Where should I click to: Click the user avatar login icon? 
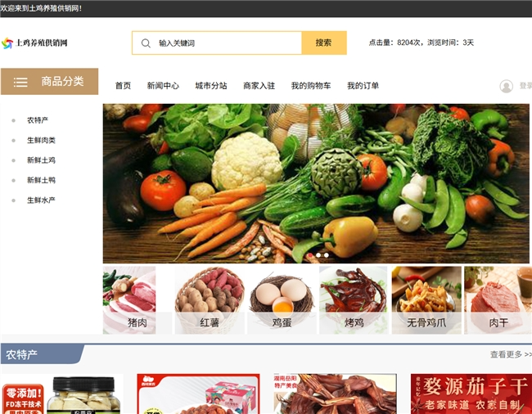506,86
